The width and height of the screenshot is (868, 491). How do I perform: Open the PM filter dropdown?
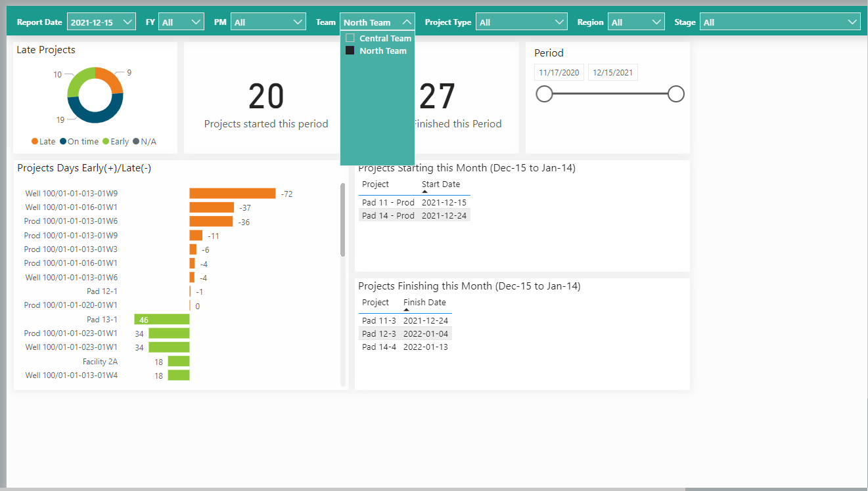click(x=268, y=22)
